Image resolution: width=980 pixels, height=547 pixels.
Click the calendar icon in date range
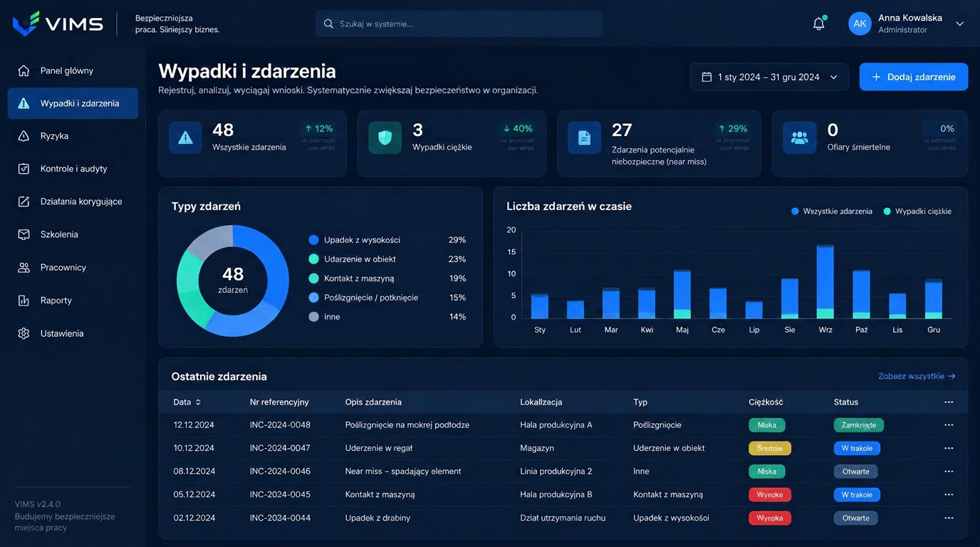pyautogui.click(x=707, y=77)
